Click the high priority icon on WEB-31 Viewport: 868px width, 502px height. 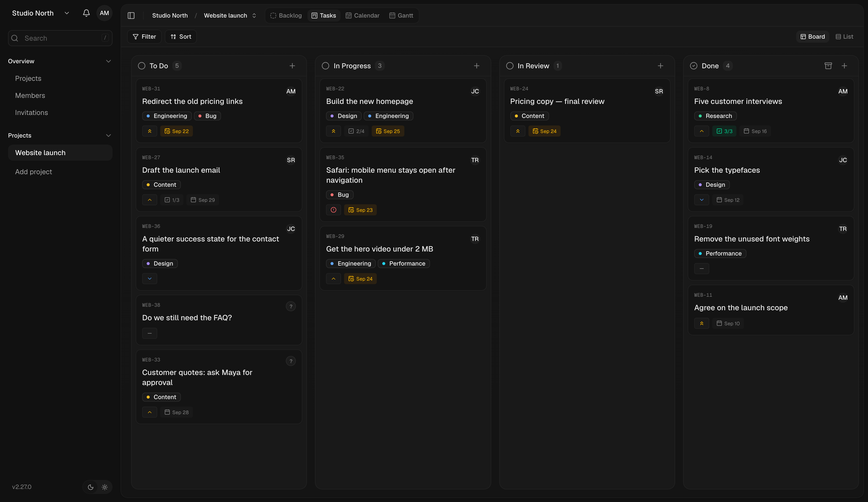point(149,131)
